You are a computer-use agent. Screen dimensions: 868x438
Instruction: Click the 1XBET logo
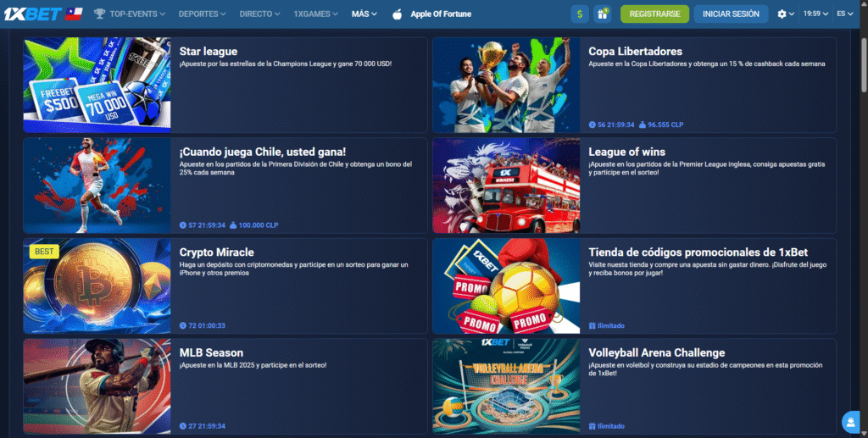32,14
